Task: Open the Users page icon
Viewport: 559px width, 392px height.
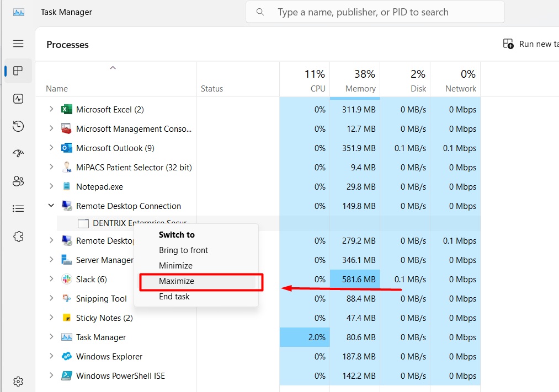Action: pos(18,181)
